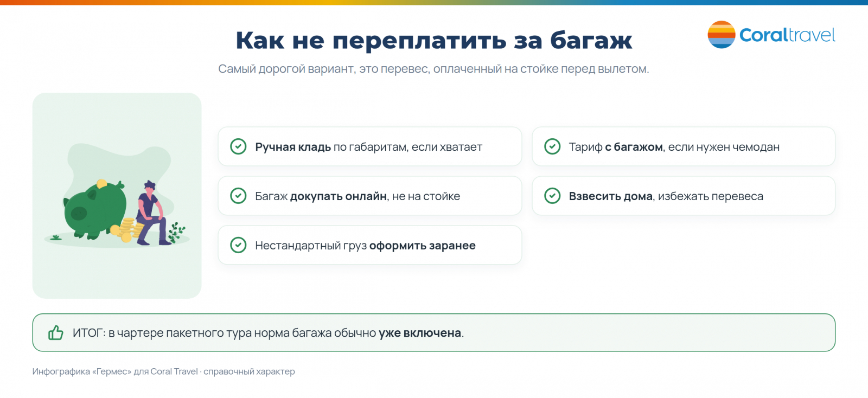
Task: Select the Взвесить дома card
Action: point(684,196)
